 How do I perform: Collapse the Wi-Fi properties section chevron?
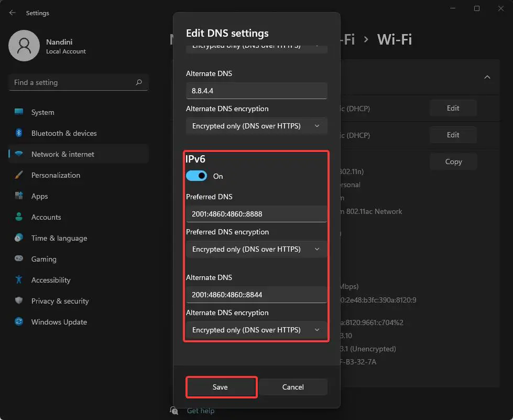(487, 77)
